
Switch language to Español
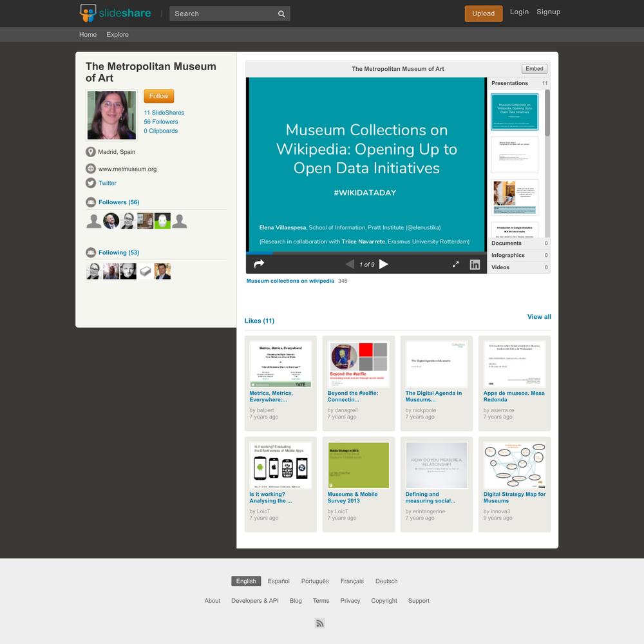coord(278,581)
